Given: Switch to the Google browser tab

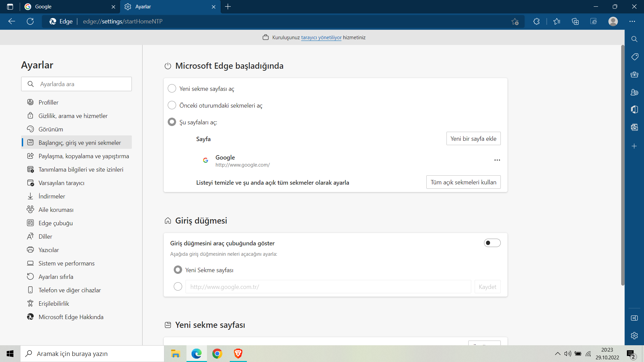Looking at the screenshot, I should coord(67,7).
